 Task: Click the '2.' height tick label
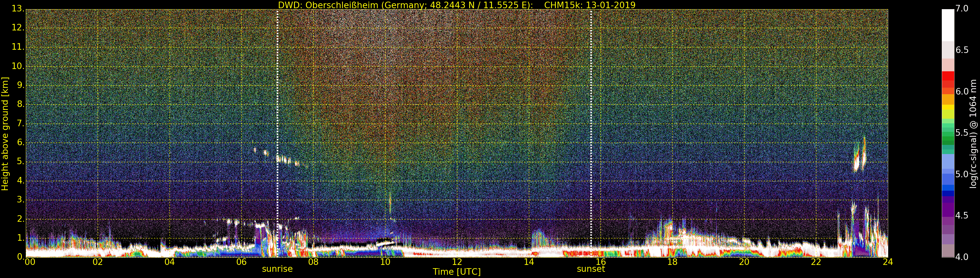point(20,218)
